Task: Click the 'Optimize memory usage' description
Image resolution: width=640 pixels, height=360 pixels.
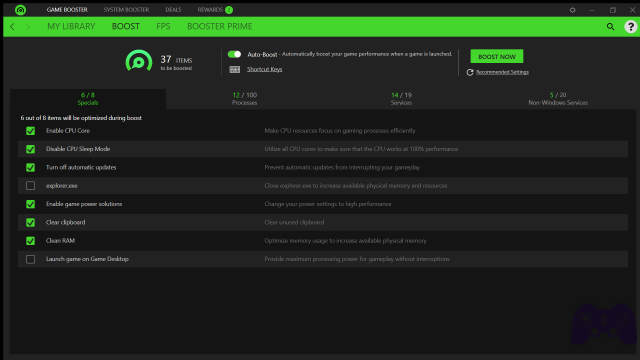Action: (x=345, y=241)
